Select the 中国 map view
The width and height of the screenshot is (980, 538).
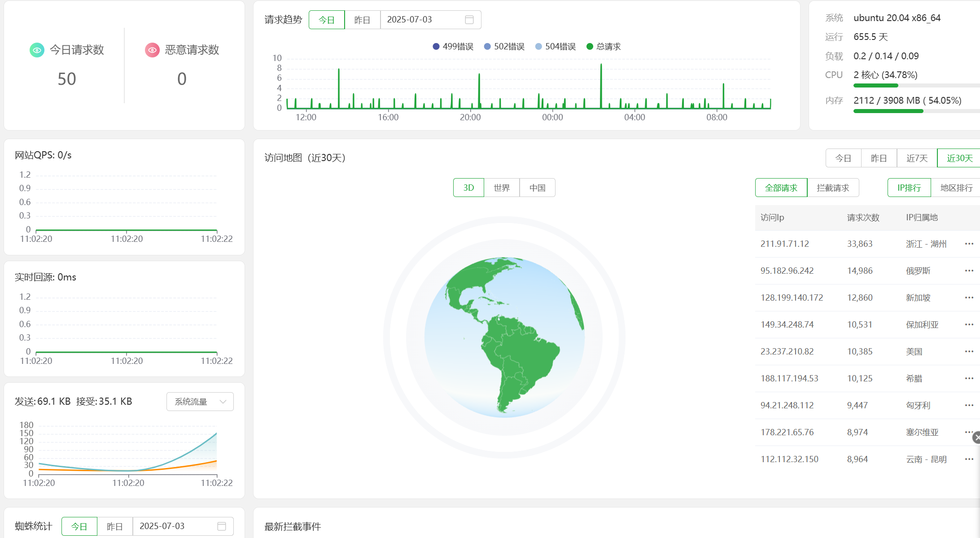click(x=537, y=188)
